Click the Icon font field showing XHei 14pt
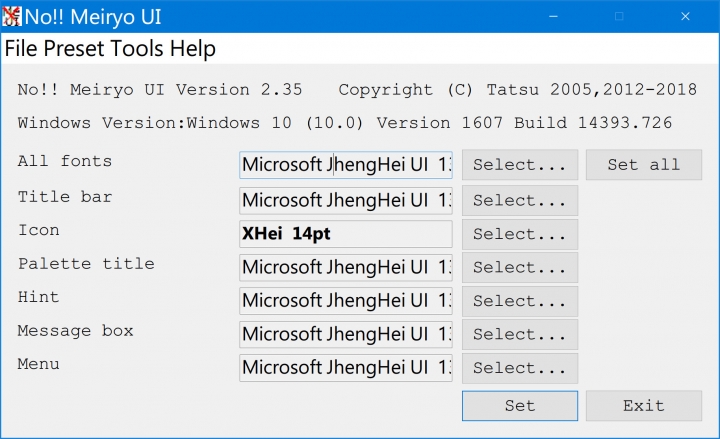The height and width of the screenshot is (439, 720). (x=346, y=234)
